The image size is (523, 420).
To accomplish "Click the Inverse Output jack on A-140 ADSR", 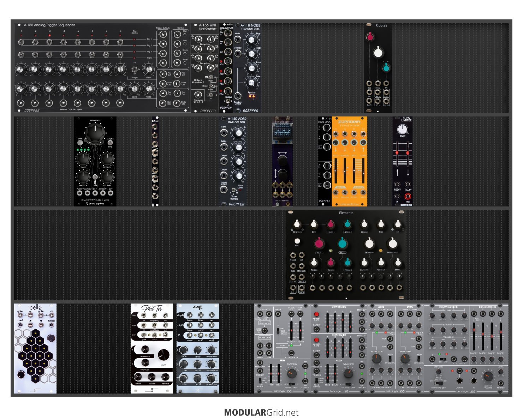I will tap(224, 189).
